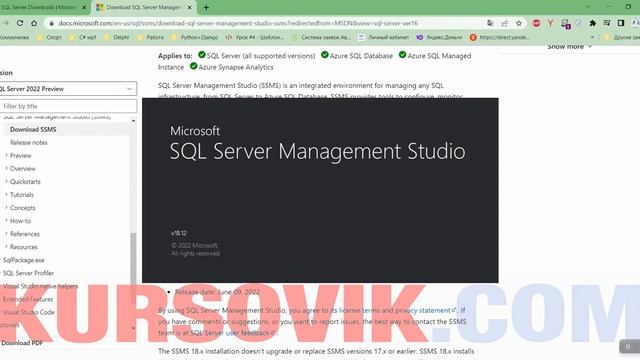This screenshot has width=640, height=360.
Task: Select Download SSMS in the table of contents
Action: [x=33, y=129]
